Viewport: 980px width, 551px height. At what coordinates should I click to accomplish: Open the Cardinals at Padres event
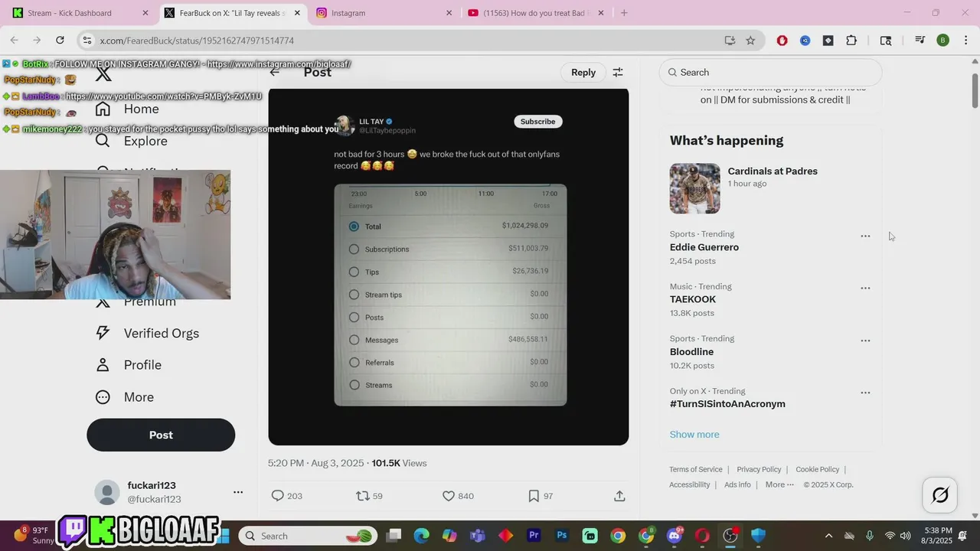[x=772, y=188]
